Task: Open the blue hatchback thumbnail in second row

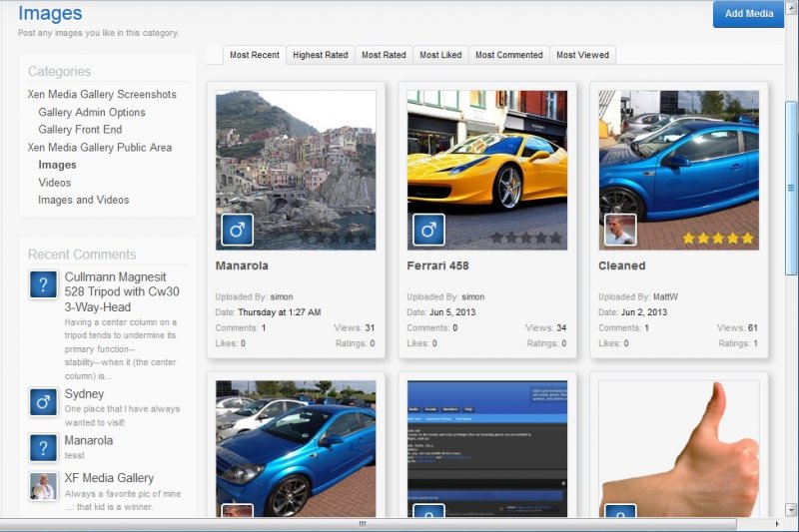Action: click(296, 448)
